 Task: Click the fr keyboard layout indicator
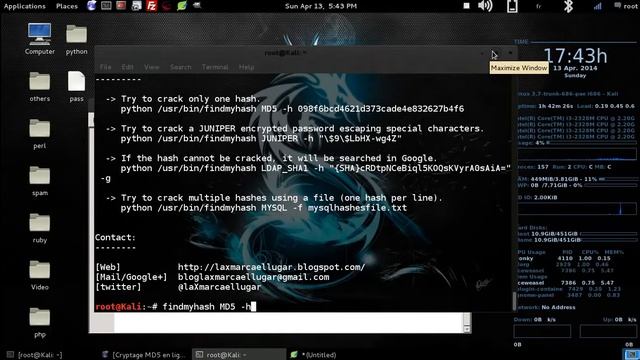[539, 6]
